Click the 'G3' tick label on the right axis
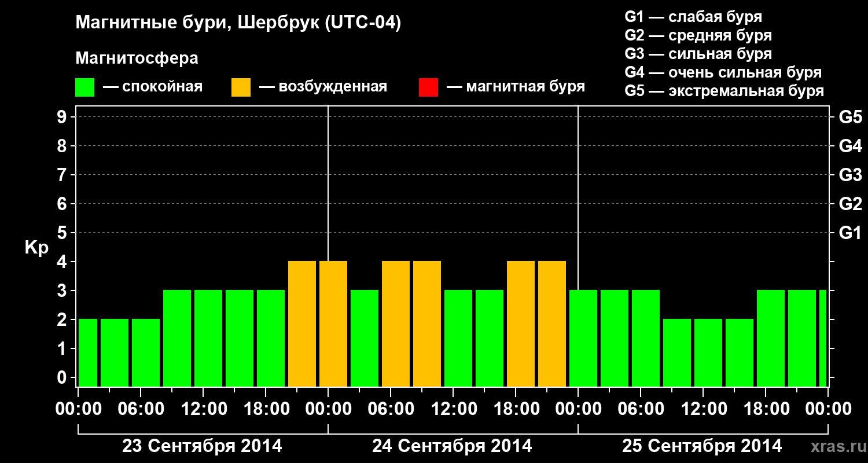 click(850, 175)
